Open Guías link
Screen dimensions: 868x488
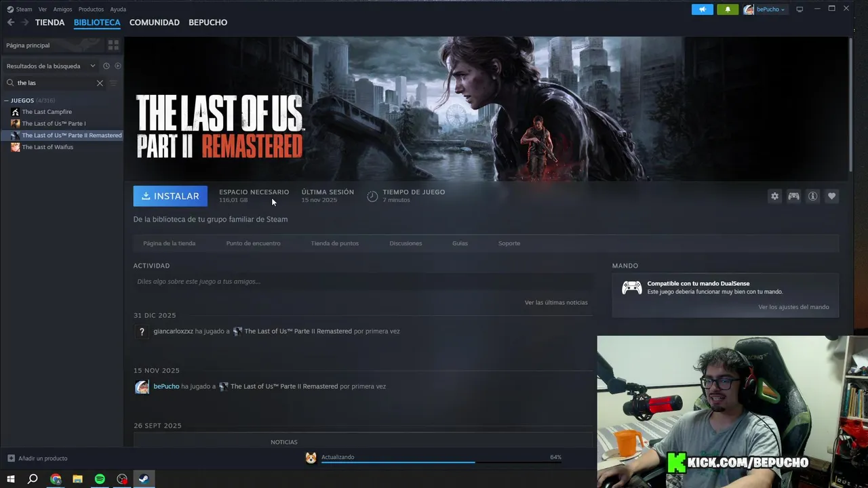click(x=460, y=243)
